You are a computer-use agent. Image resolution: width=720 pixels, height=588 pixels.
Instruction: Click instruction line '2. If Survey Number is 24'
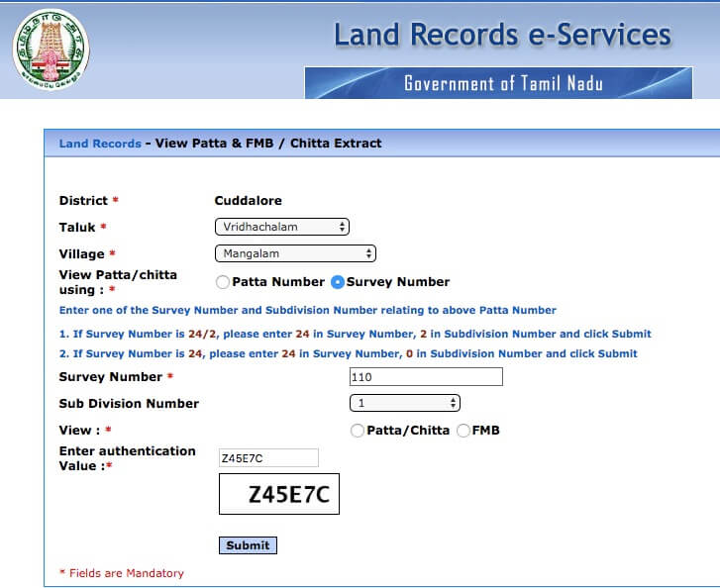click(x=349, y=353)
